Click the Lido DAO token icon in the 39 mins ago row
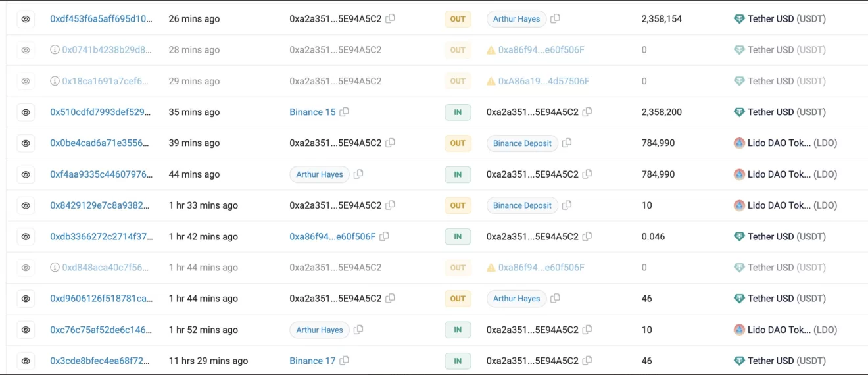Image resolution: width=868 pixels, height=375 pixels. tap(739, 143)
